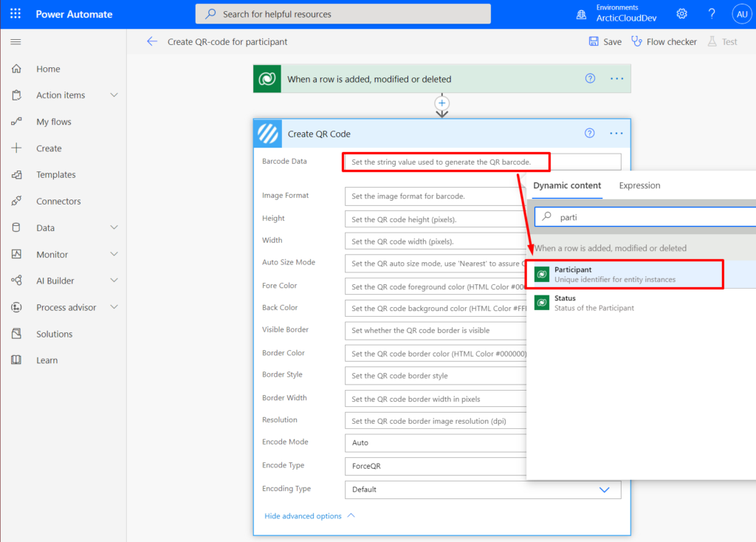The width and height of the screenshot is (756, 542).
Task: Click the Learn book icon
Action: pyautogui.click(x=16, y=360)
